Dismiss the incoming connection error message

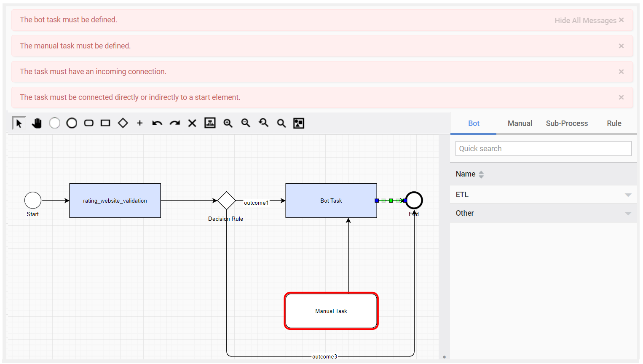click(621, 72)
